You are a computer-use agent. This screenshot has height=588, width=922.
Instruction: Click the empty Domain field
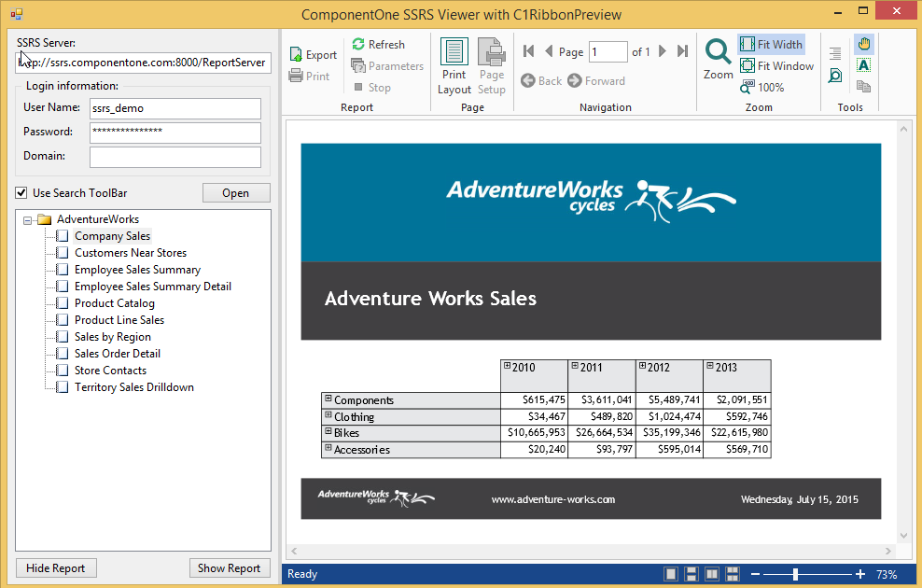click(x=175, y=157)
